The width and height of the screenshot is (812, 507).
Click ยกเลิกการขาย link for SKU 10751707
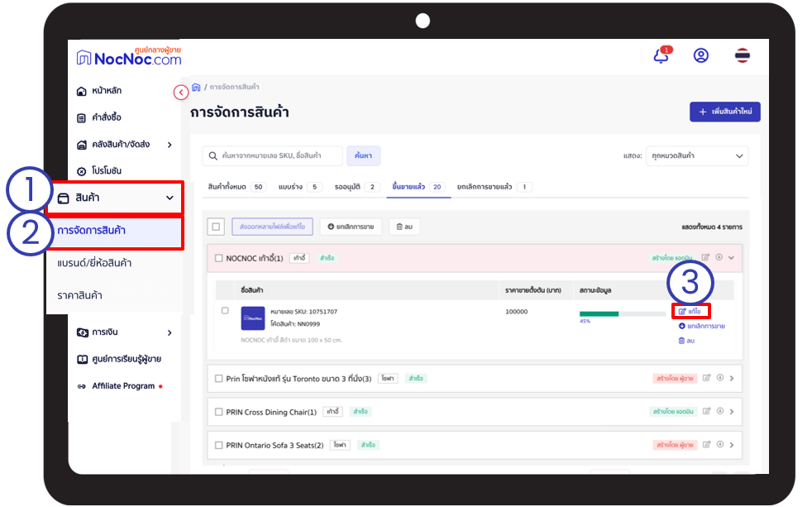pyautogui.click(x=702, y=326)
